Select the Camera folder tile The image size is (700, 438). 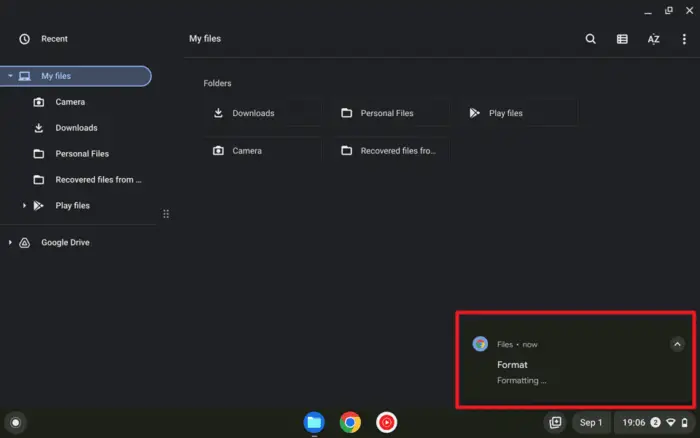263,150
